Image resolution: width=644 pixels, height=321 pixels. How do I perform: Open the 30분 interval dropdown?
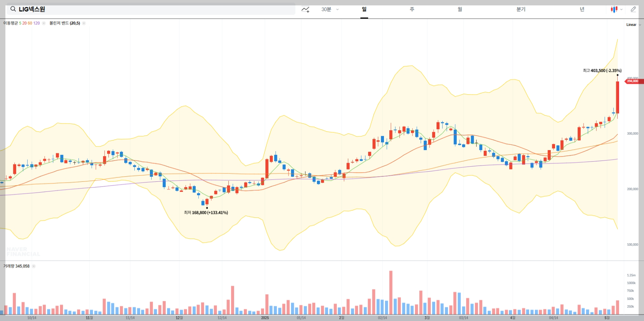pos(330,9)
